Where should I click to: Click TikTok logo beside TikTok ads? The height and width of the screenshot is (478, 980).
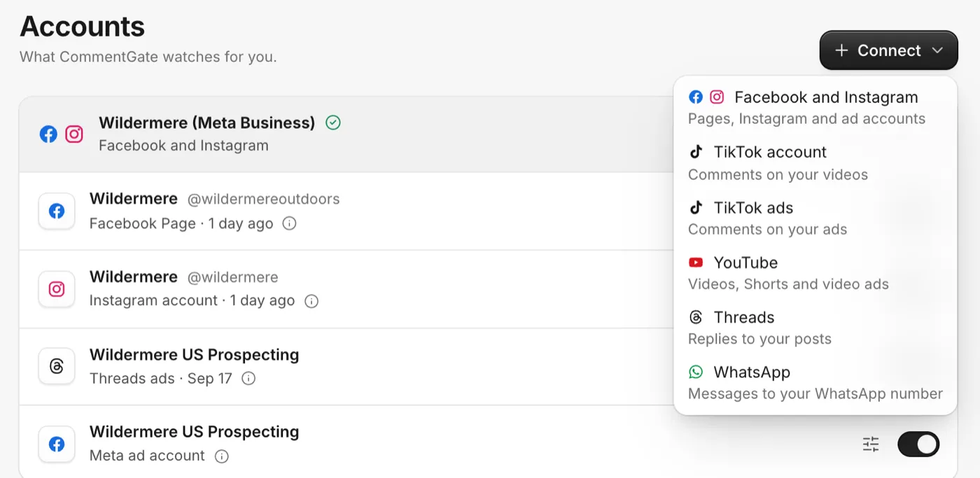696,207
